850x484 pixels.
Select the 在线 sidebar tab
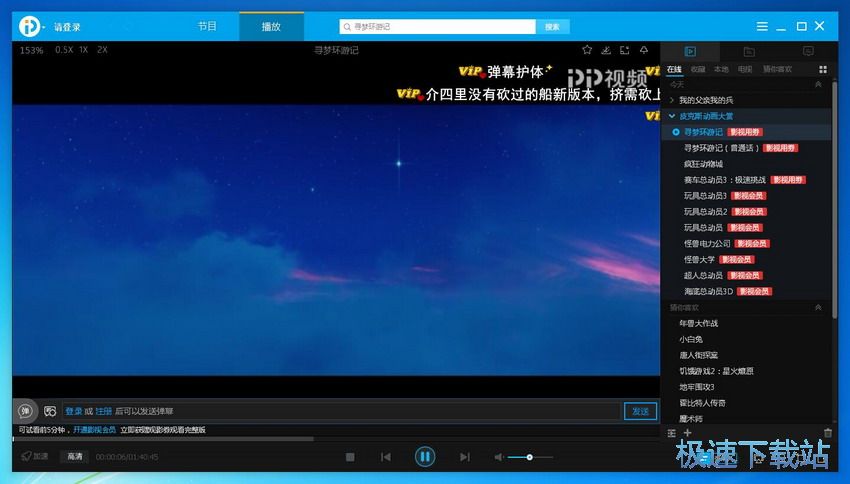[x=674, y=69]
